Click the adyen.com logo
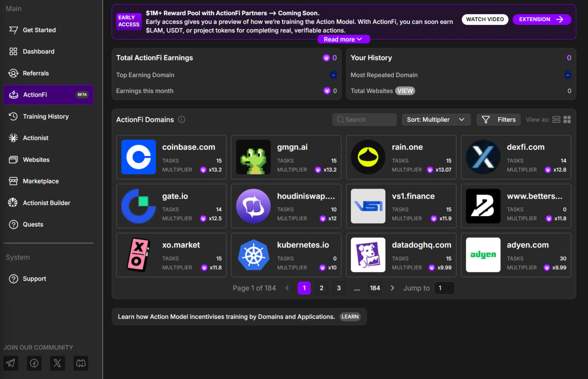The width and height of the screenshot is (588, 379). pyautogui.click(x=483, y=255)
